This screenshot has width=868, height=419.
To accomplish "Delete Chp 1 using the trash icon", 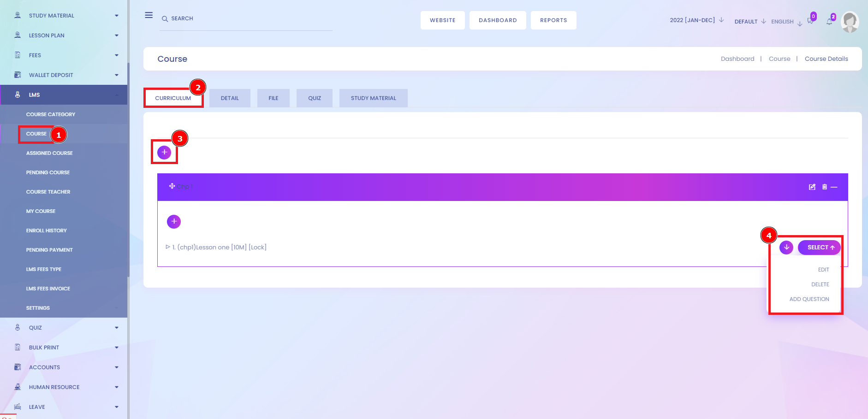I will point(824,187).
